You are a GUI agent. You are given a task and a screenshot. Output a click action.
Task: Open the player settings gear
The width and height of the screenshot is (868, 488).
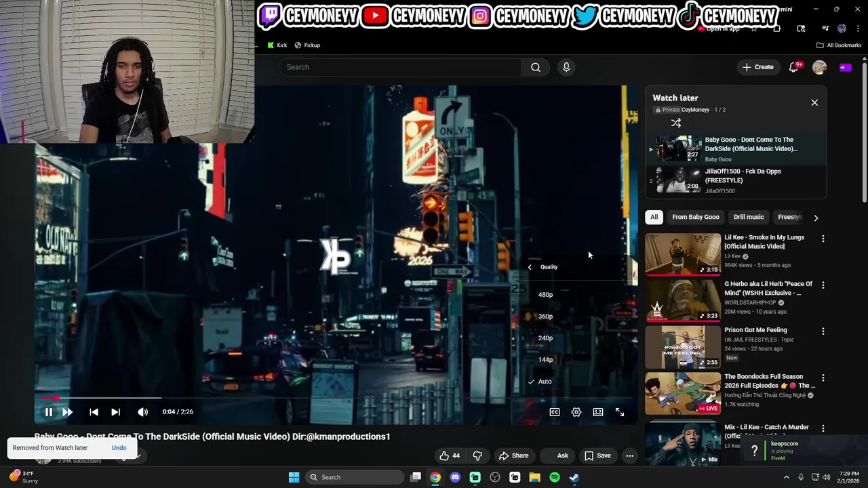point(576,412)
